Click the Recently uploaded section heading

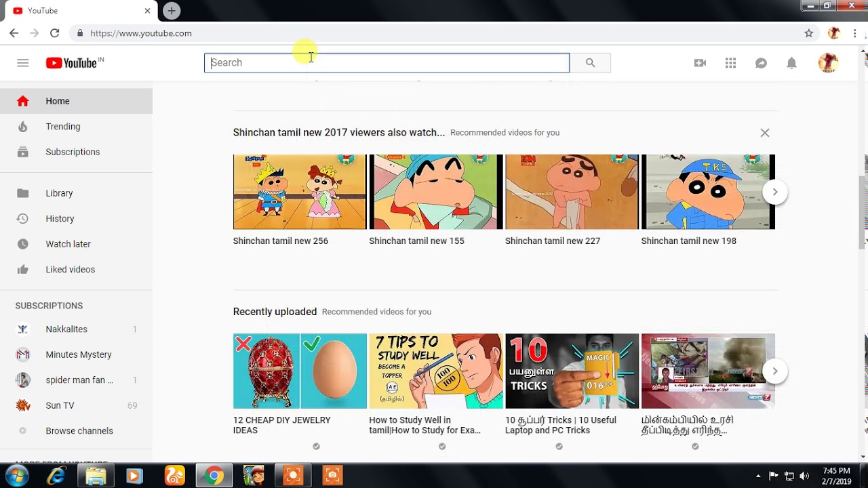[275, 312]
